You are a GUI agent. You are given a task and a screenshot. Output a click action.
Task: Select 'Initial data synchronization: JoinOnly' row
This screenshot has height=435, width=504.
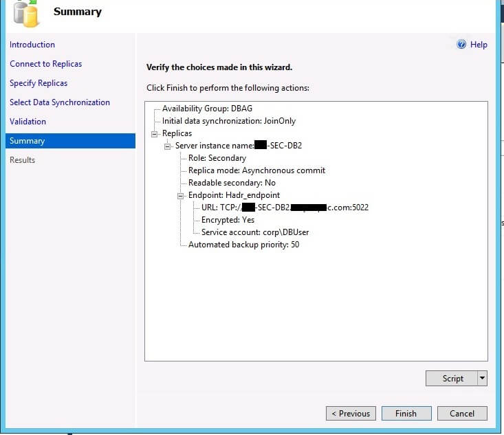click(x=229, y=121)
